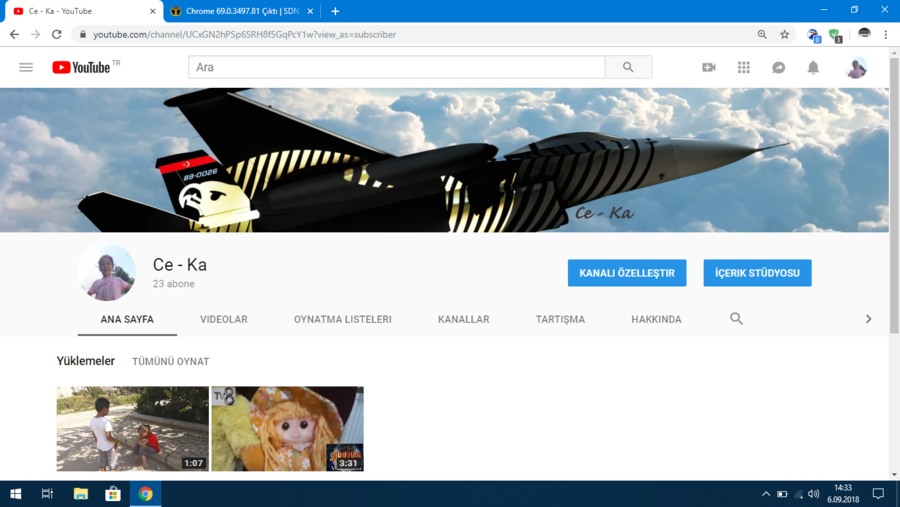The height and width of the screenshot is (507, 900).
Task: Open the messages share bubble icon
Action: pos(778,67)
